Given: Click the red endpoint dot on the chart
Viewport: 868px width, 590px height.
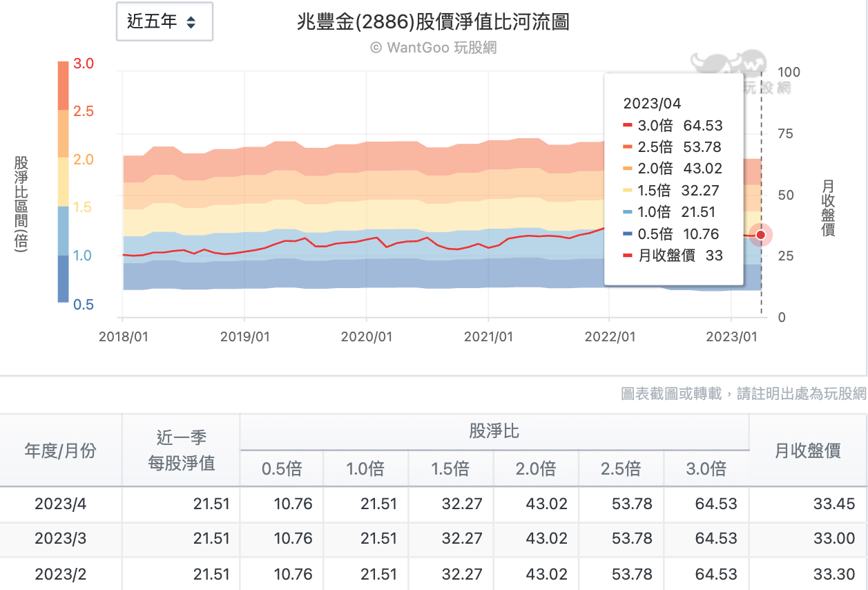Looking at the screenshot, I should click(x=760, y=235).
